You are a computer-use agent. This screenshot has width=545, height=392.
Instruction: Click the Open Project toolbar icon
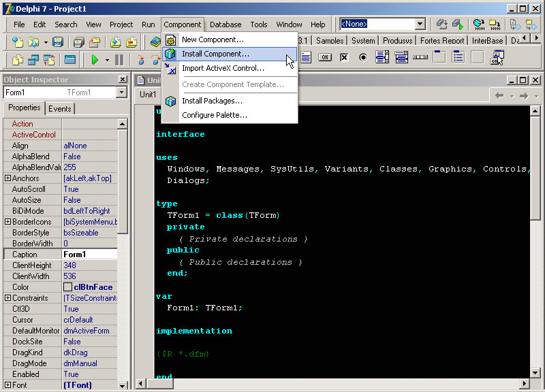[94, 42]
